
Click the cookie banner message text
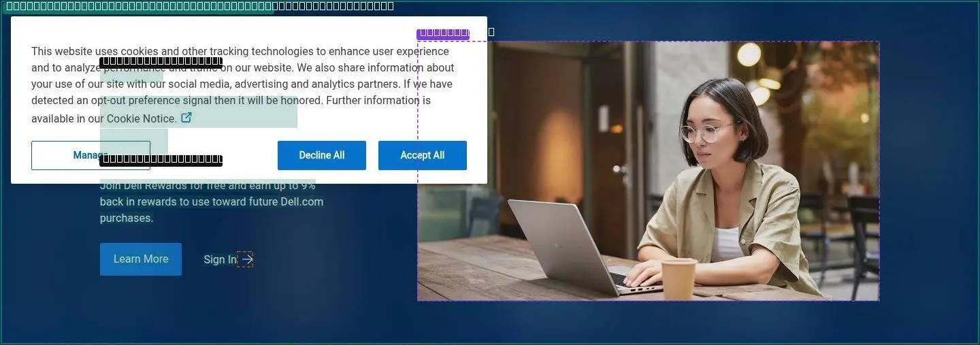click(x=242, y=84)
